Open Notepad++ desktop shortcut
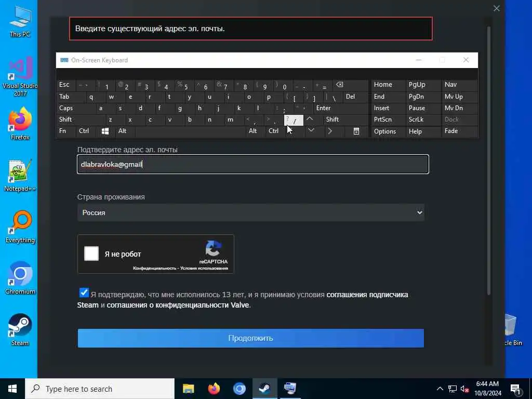 click(x=20, y=176)
